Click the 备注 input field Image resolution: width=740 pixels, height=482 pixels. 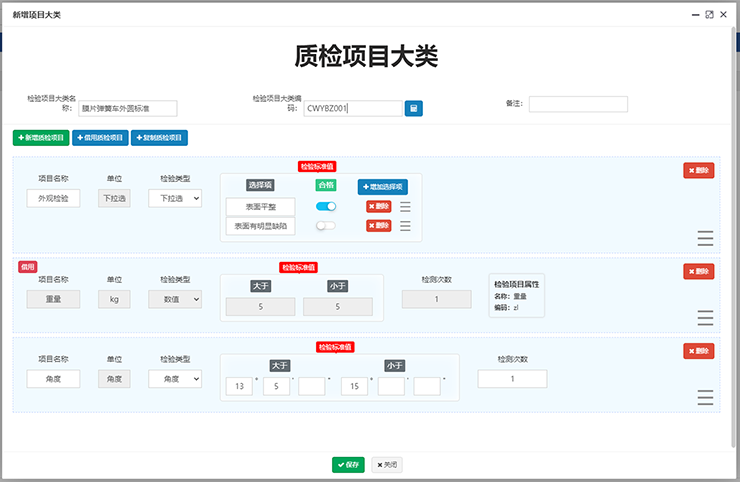pos(578,104)
